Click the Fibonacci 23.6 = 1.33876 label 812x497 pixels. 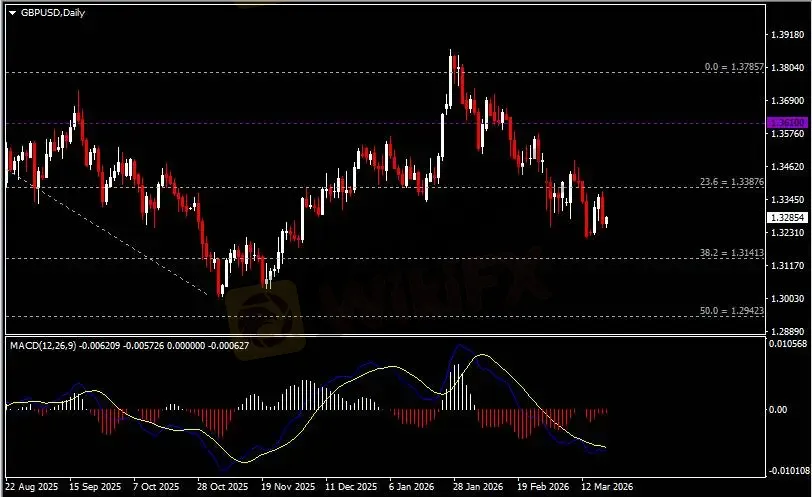pyautogui.click(x=732, y=182)
